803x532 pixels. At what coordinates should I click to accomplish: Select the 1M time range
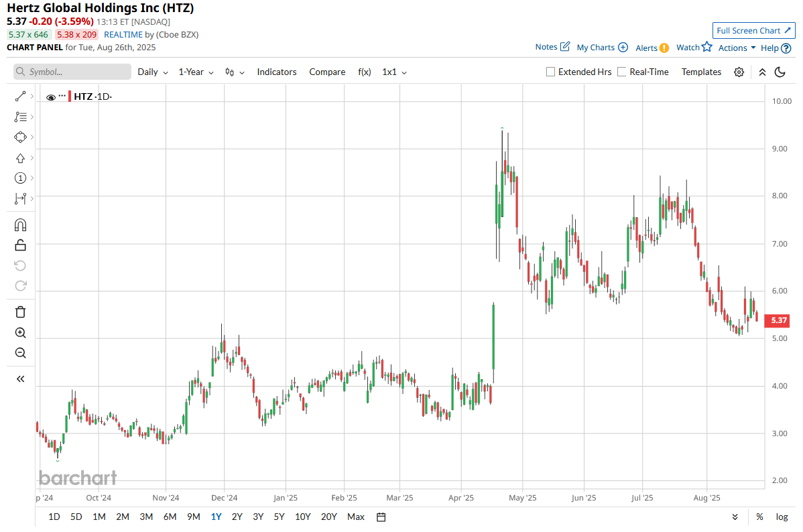point(99,517)
